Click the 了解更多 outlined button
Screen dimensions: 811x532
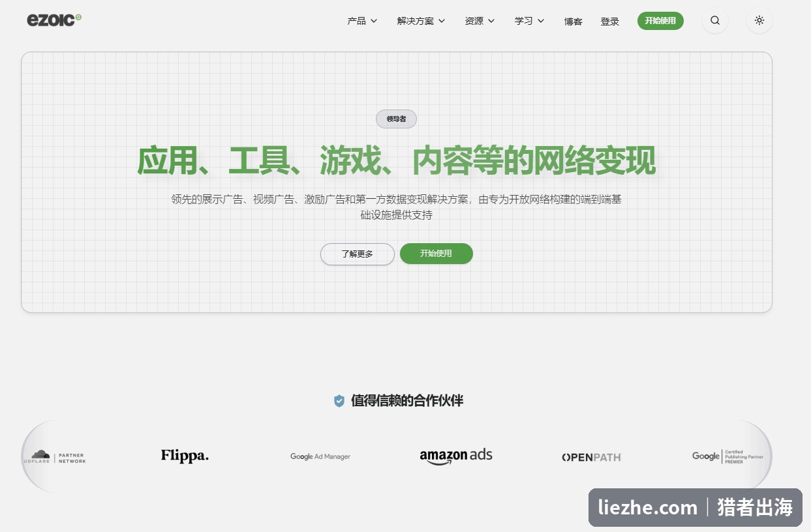[x=358, y=254]
